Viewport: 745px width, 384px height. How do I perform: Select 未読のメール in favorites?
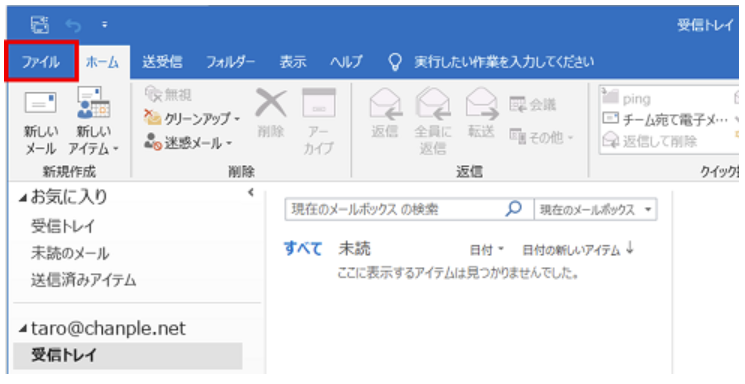coord(70,253)
